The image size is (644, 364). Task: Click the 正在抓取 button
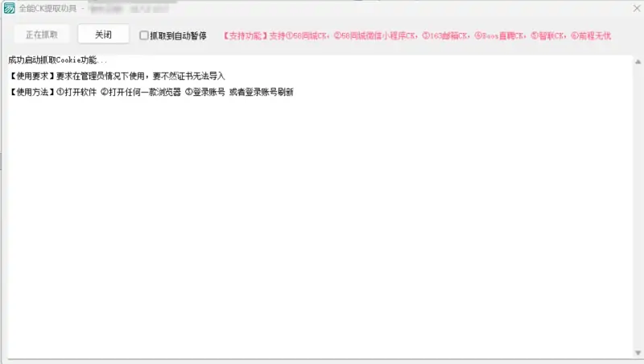pos(41,35)
